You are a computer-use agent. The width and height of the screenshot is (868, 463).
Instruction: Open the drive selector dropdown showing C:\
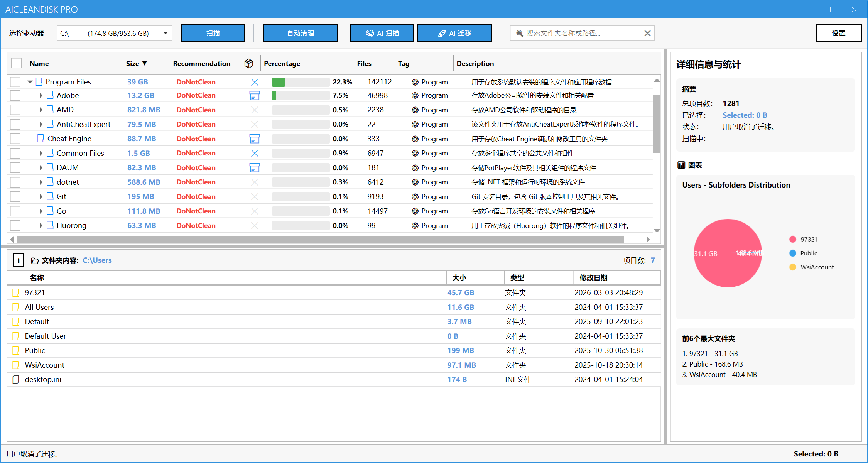[x=166, y=33]
